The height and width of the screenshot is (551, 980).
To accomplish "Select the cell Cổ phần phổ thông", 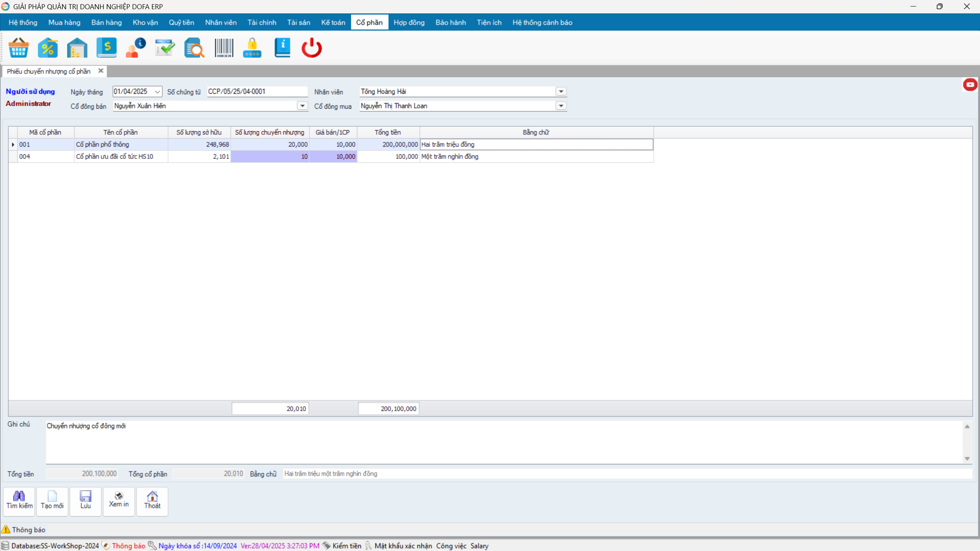I will point(121,144).
